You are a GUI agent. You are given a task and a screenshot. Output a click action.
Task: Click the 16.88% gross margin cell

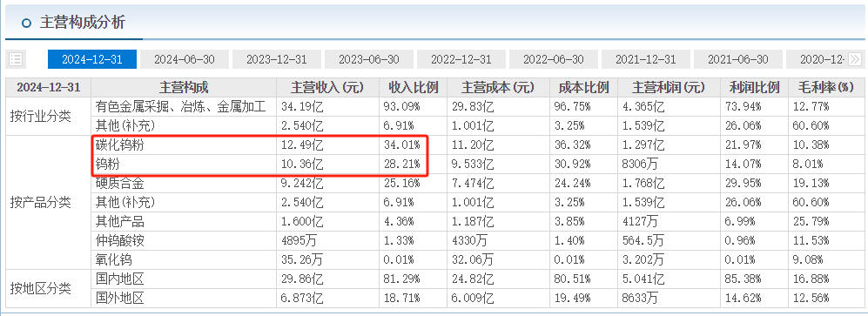811,279
